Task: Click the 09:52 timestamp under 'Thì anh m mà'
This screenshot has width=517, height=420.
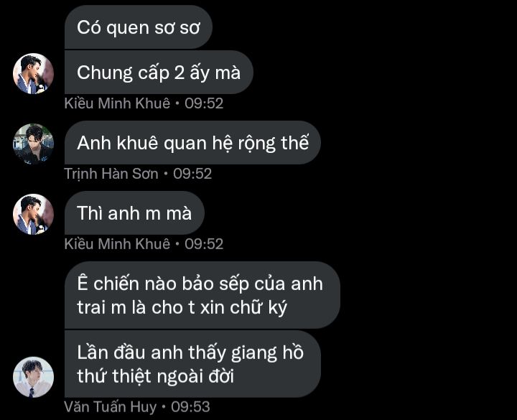Action: (x=204, y=243)
